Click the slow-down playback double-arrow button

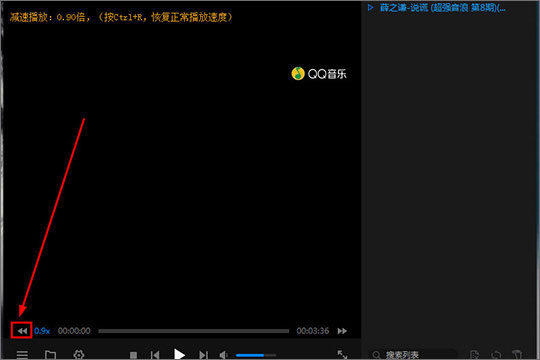coord(22,331)
